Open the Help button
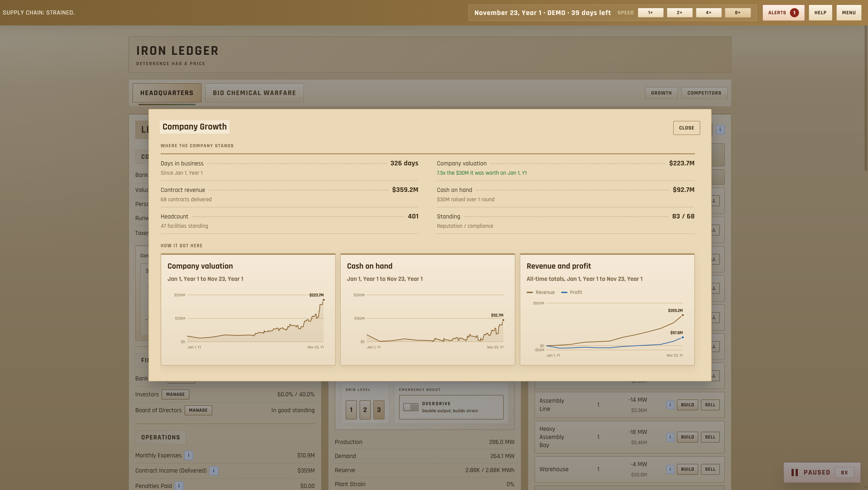This screenshot has height=490, width=868. (820, 13)
